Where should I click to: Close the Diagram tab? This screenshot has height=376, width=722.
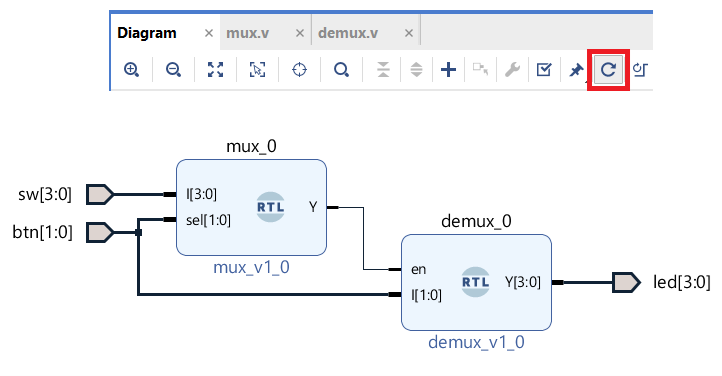point(209,33)
